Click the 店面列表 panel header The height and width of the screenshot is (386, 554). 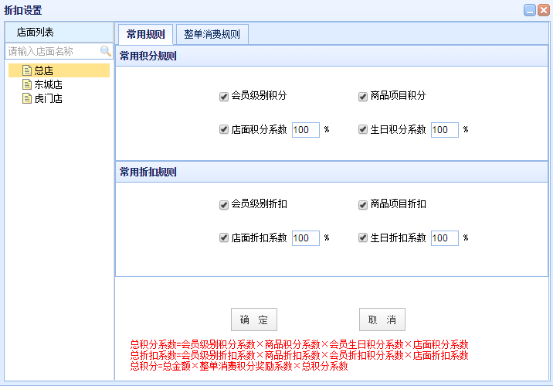click(x=59, y=32)
